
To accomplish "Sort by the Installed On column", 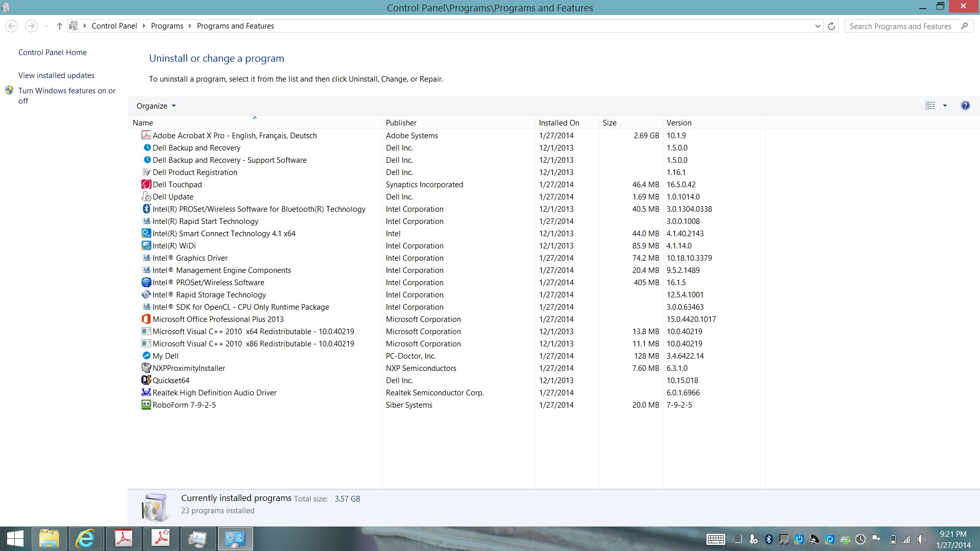I will [x=567, y=122].
